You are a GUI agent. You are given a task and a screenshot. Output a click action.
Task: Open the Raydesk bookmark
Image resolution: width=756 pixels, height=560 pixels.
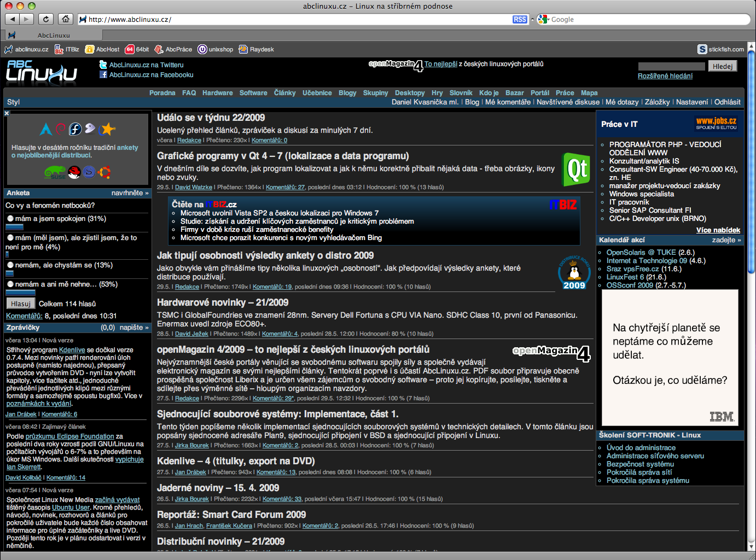coord(256,49)
